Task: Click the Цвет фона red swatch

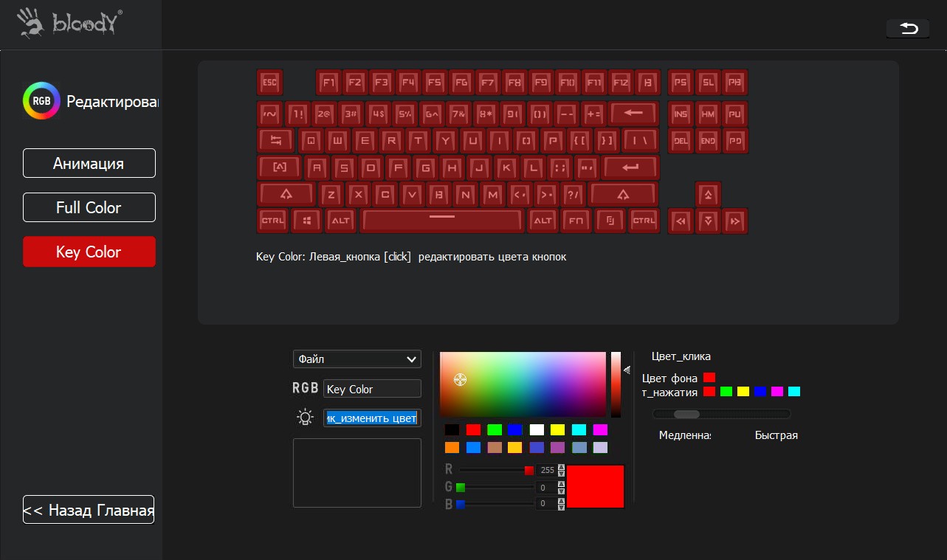Action: pyautogui.click(x=709, y=378)
